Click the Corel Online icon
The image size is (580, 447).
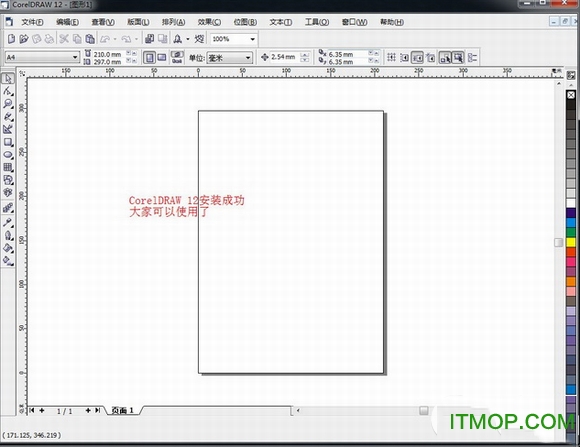199,38
